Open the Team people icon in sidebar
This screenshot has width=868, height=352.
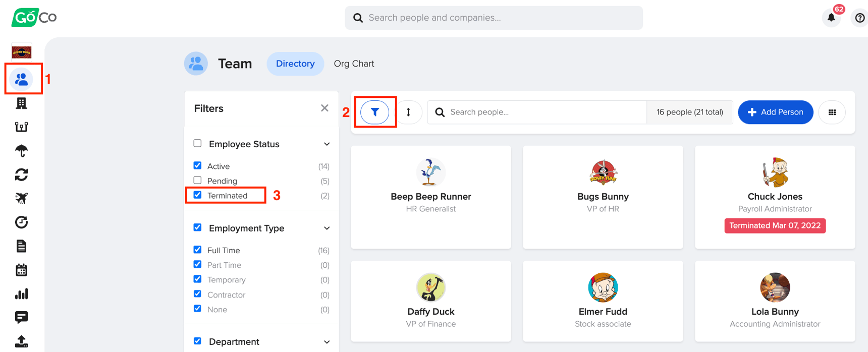pos(21,79)
